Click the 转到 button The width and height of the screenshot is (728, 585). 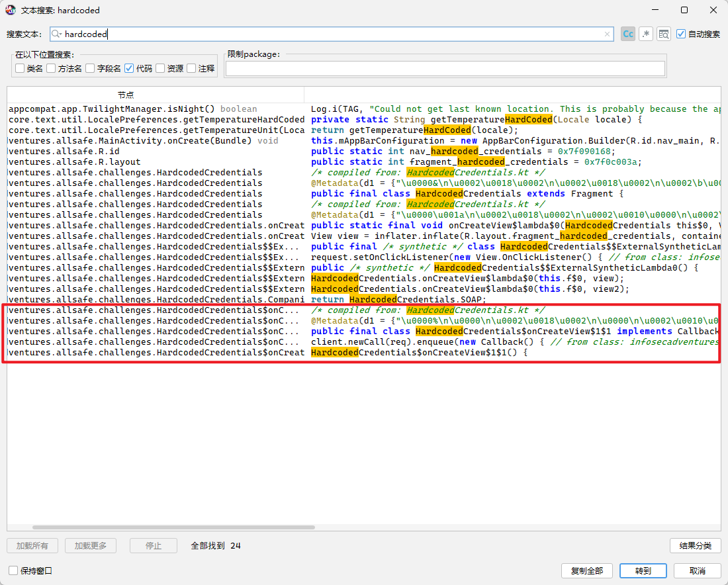(643, 570)
